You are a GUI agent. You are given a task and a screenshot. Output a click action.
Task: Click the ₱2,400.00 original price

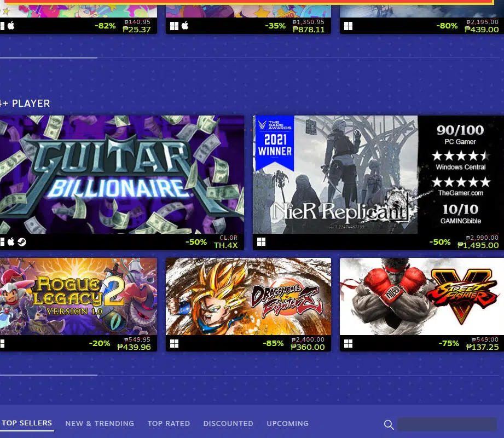[x=308, y=339]
